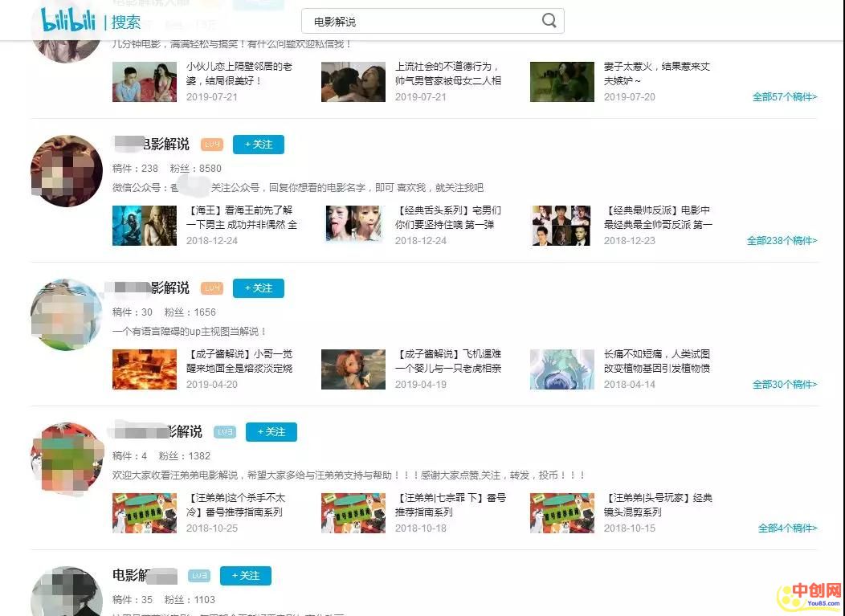Screen dimensions: 845x616
Task: Open the 飞机遇难 video title
Action: (x=447, y=361)
